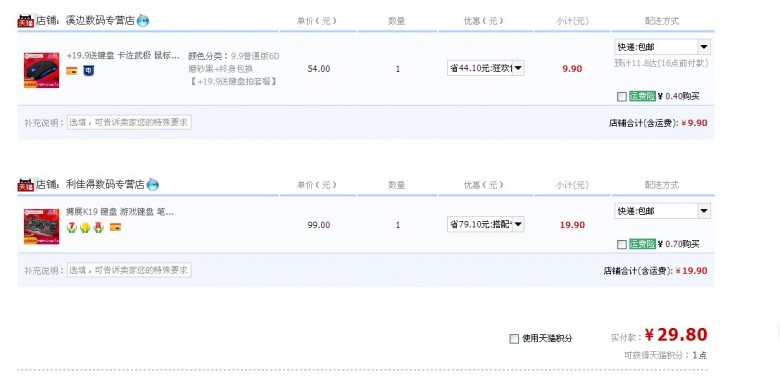Enable 运费险 ¥0.40 for the mouse order

tap(622, 97)
